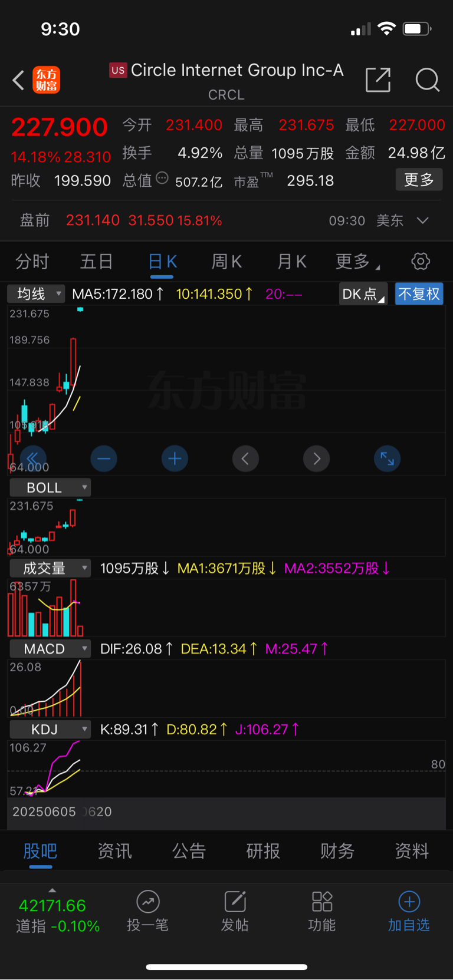Image resolution: width=453 pixels, height=980 pixels.
Task: Open BOLL indicator dropdown
Action: pos(50,487)
